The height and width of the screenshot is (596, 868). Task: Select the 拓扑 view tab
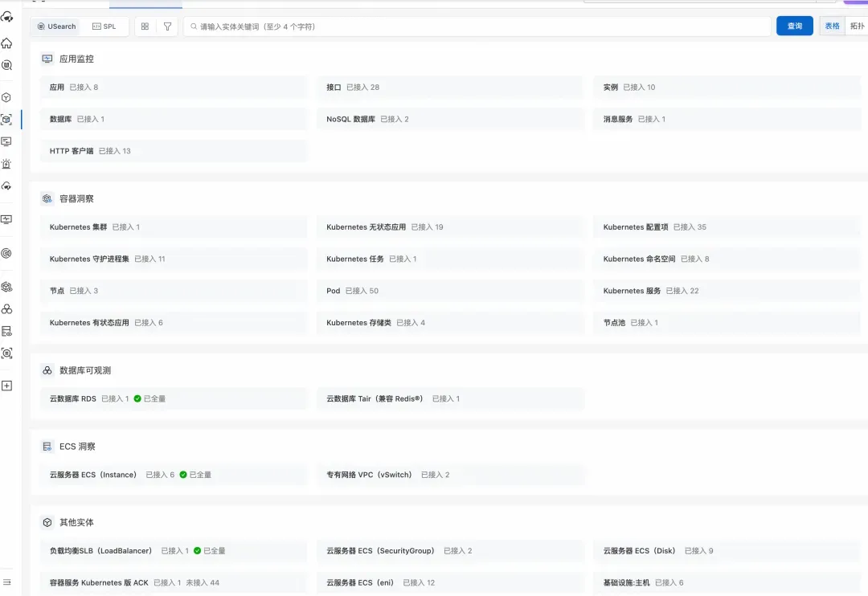857,26
